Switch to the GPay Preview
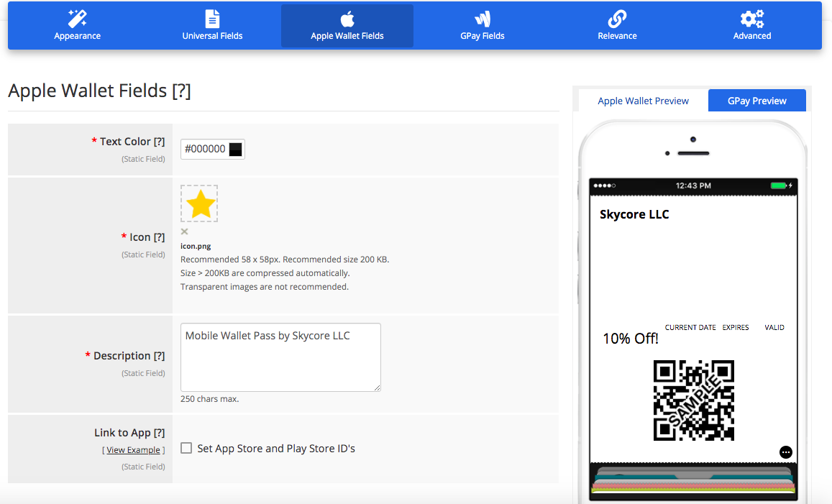 (x=756, y=101)
